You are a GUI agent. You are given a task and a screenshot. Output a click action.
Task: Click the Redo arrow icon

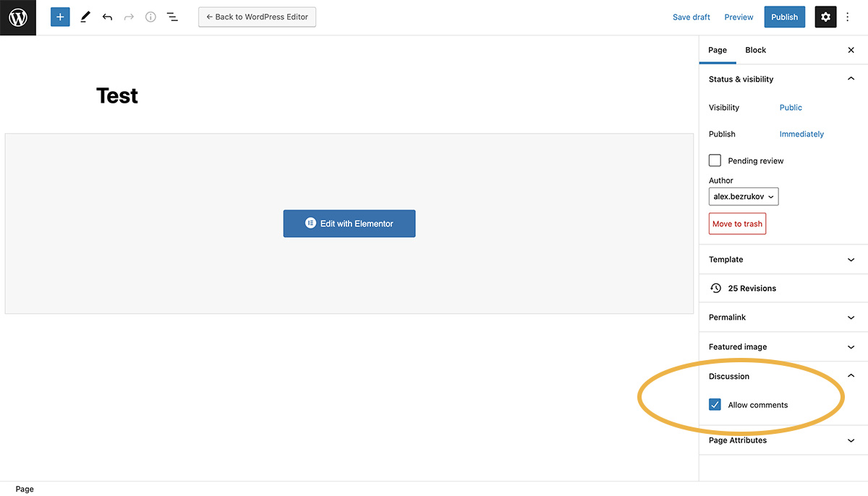[129, 17]
